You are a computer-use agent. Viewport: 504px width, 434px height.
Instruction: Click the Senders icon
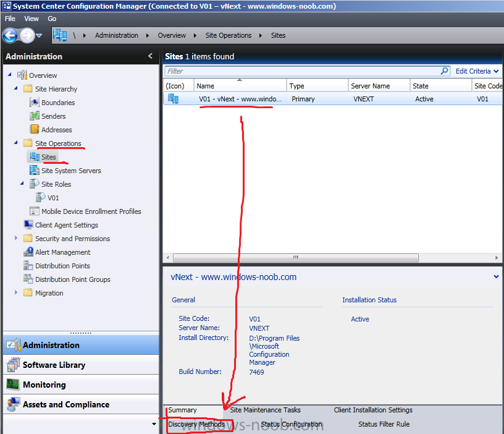(x=34, y=116)
